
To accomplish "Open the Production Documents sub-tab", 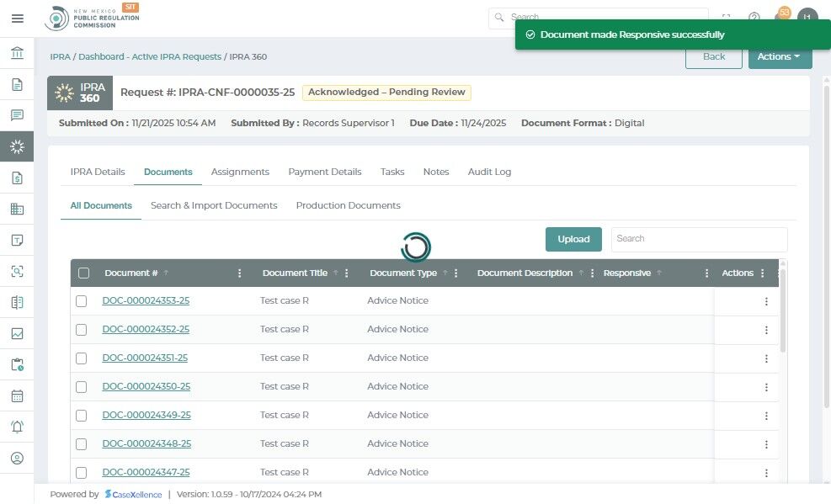I will point(349,205).
